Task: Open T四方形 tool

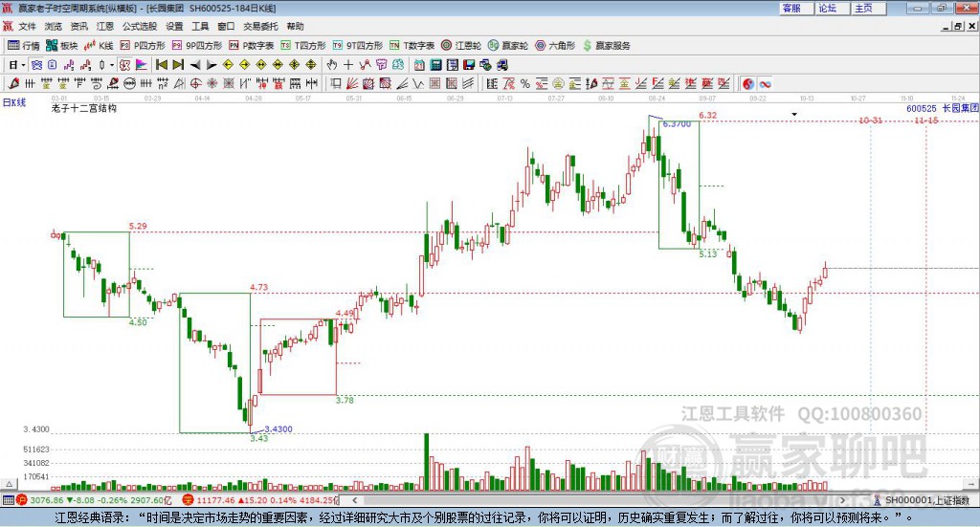Action: [303, 46]
